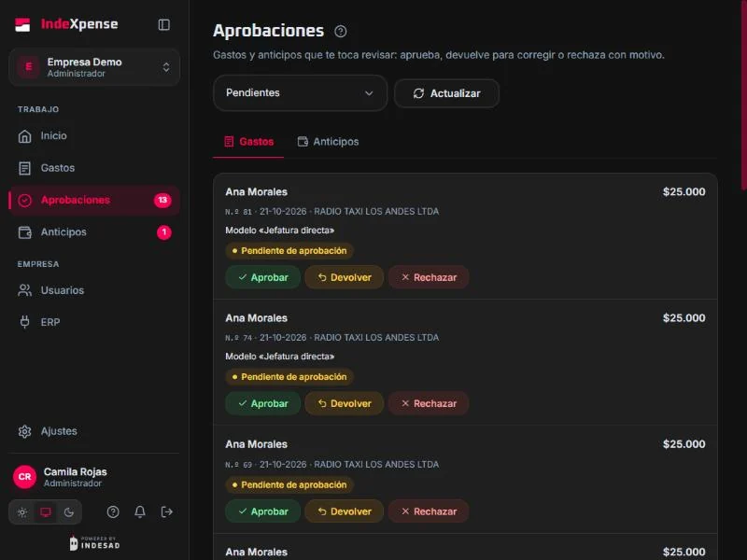Open notifications bell icon
This screenshot has height=560, width=747.
coord(139,511)
